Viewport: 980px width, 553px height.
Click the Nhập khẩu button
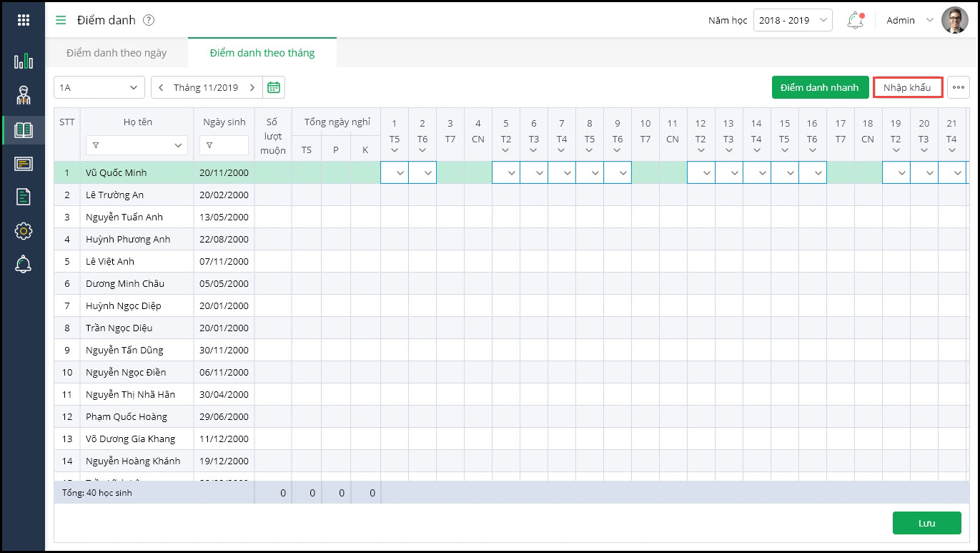coord(907,87)
